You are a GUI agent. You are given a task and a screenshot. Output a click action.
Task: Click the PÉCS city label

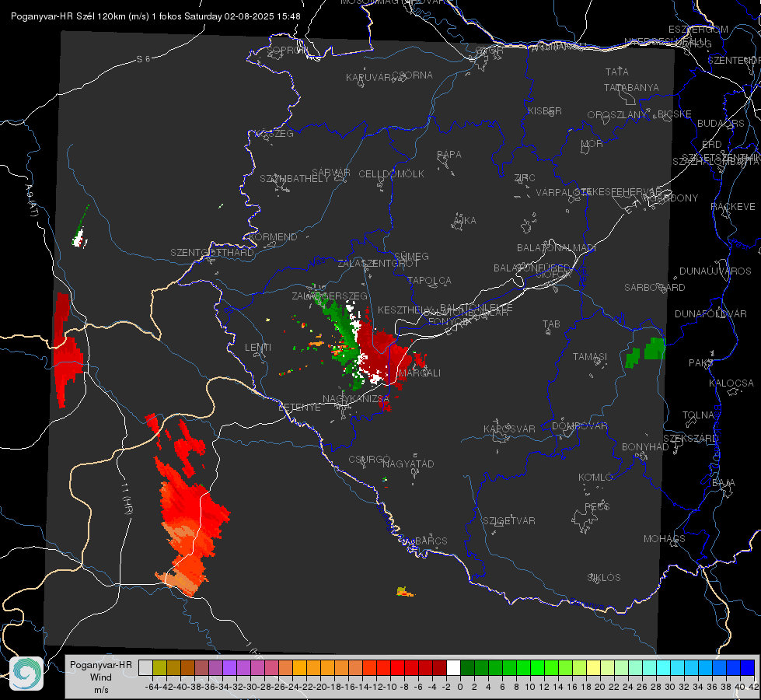(597, 506)
